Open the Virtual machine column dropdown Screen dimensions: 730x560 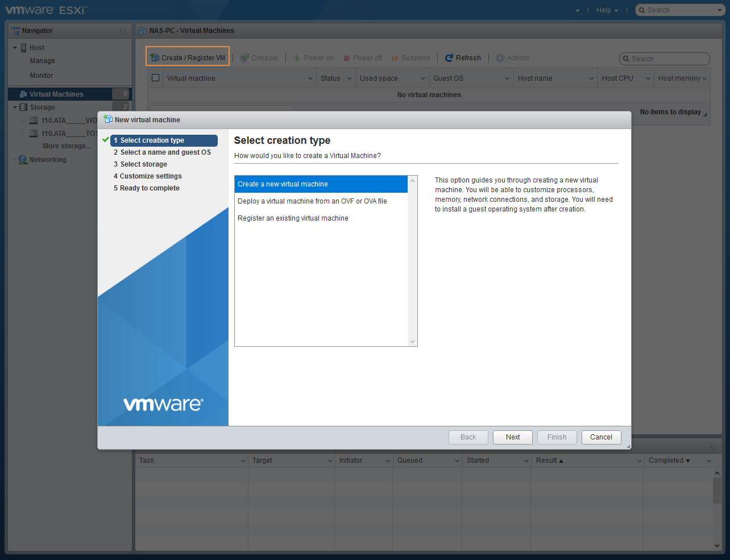coord(310,78)
